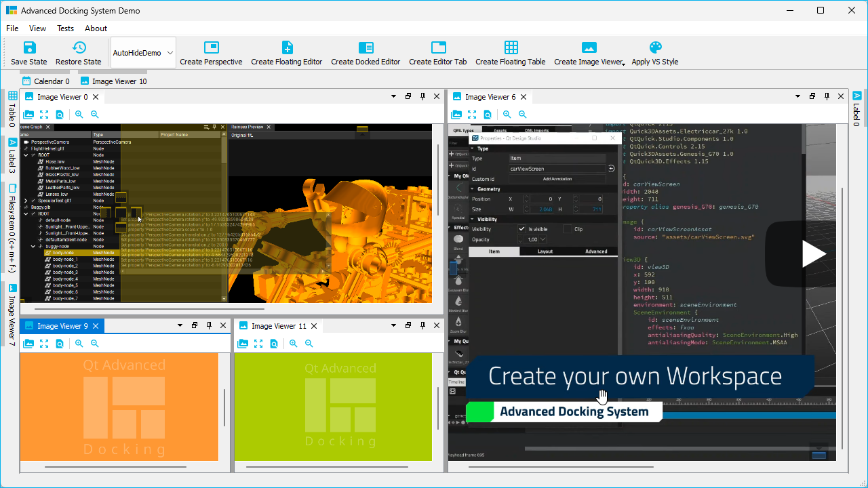Zoom in on Image Viewer 6
The width and height of the screenshot is (868, 488).
[507, 115]
